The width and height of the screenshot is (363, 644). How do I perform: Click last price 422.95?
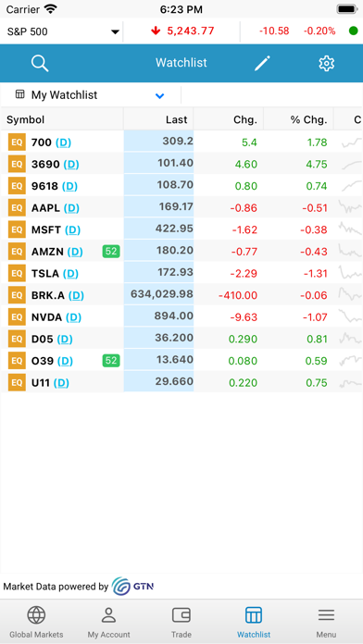coord(174,229)
